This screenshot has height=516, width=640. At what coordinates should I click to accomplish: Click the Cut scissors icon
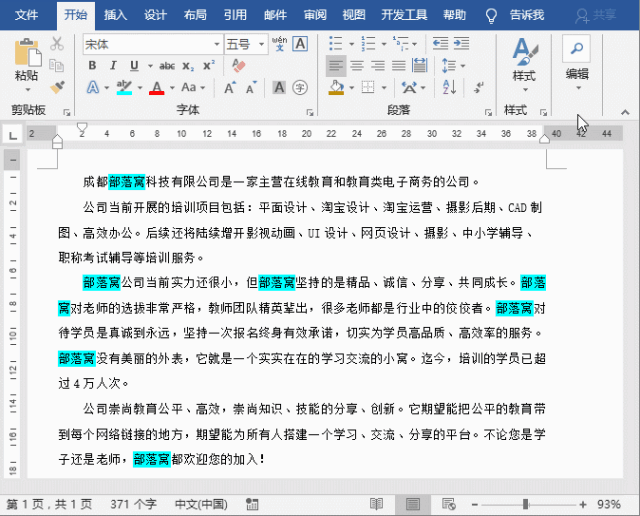(57, 44)
